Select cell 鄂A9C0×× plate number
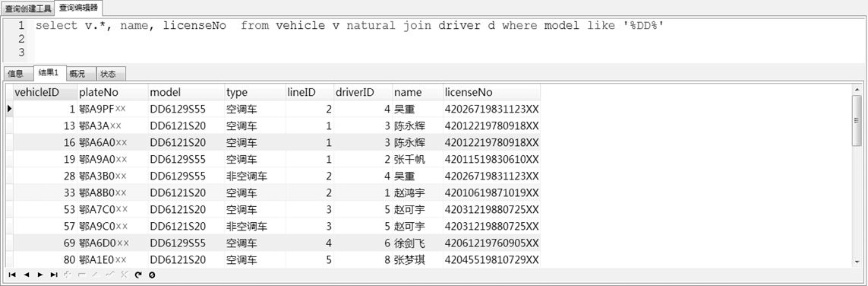The height and width of the screenshot is (286, 868). 112,226
